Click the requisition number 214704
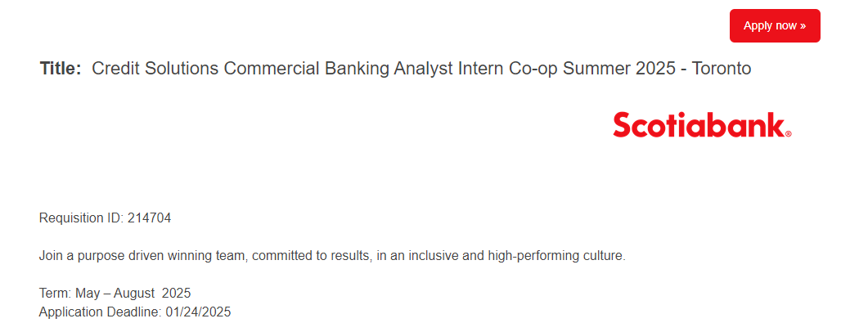The width and height of the screenshot is (868, 323). tap(150, 218)
